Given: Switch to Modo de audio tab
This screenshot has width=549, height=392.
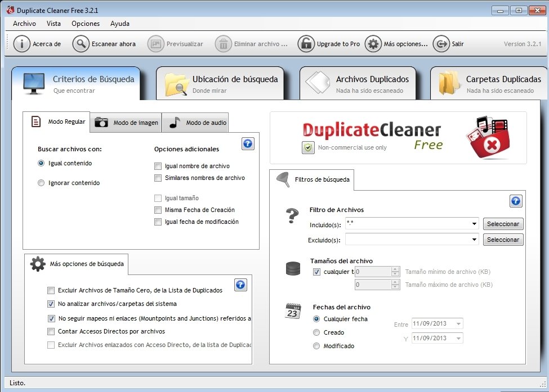Looking at the screenshot, I should (195, 123).
